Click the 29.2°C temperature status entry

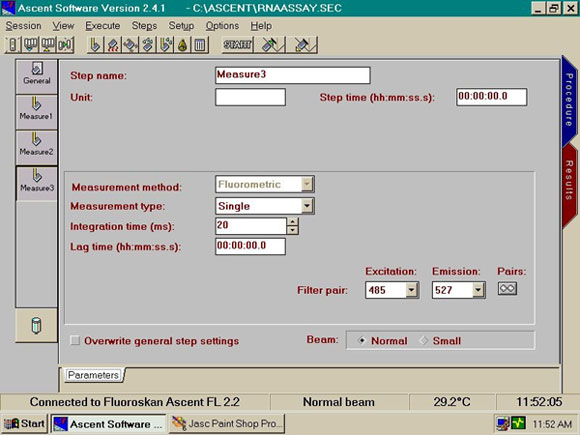(452, 402)
